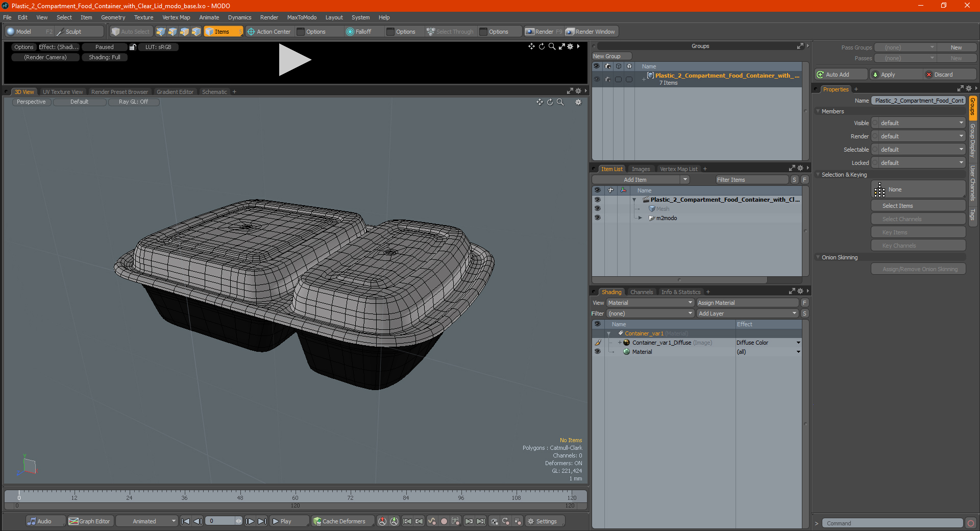This screenshot has height=531, width=980.
Task: Collapse Container_var1 material group
Action: tap(609, 333)
